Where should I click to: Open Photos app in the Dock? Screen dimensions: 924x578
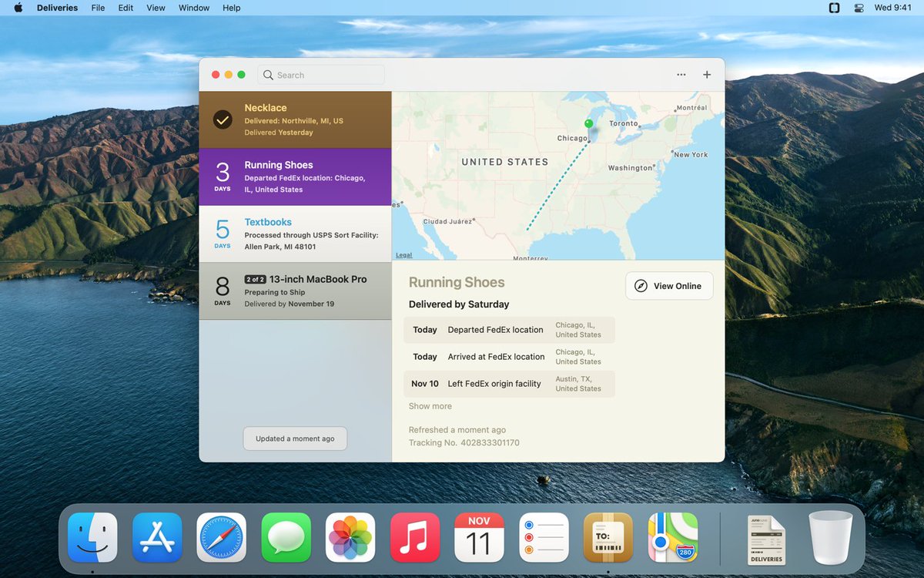click(x=350, y=537)
